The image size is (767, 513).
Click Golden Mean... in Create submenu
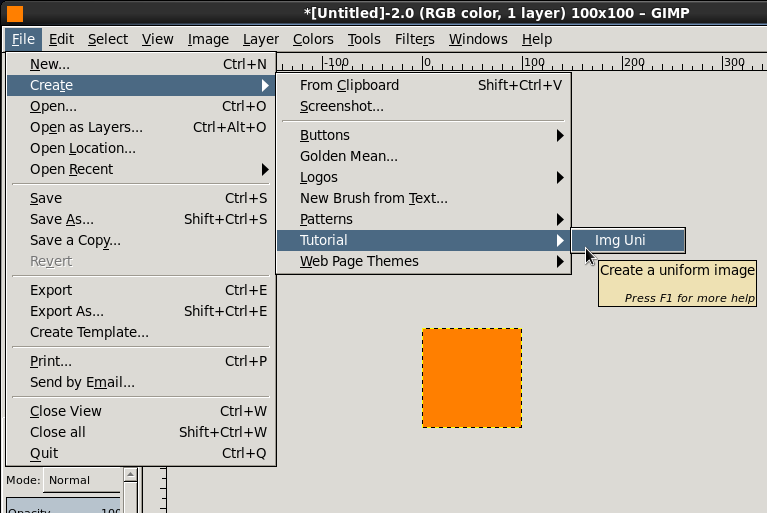[349, 156]
